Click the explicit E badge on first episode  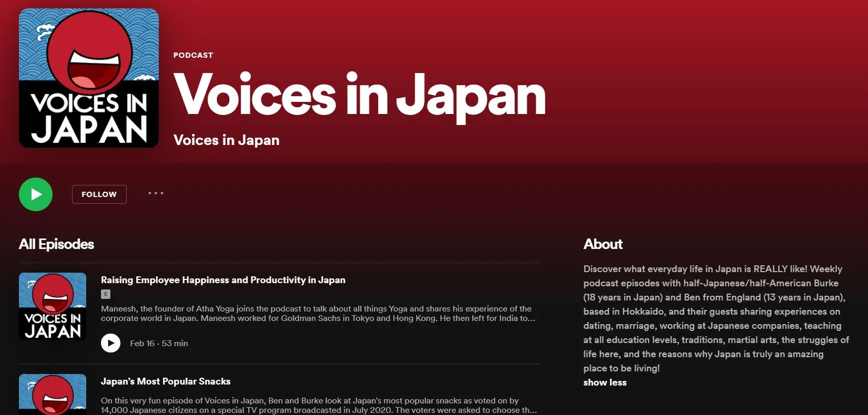coord(106,294)
